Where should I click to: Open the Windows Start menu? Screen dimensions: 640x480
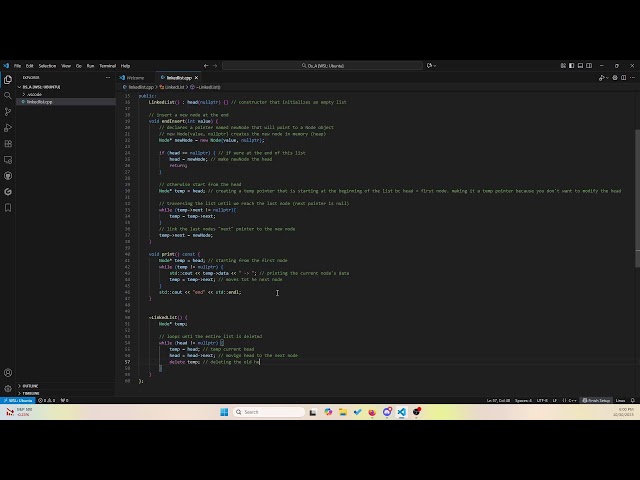224,412
